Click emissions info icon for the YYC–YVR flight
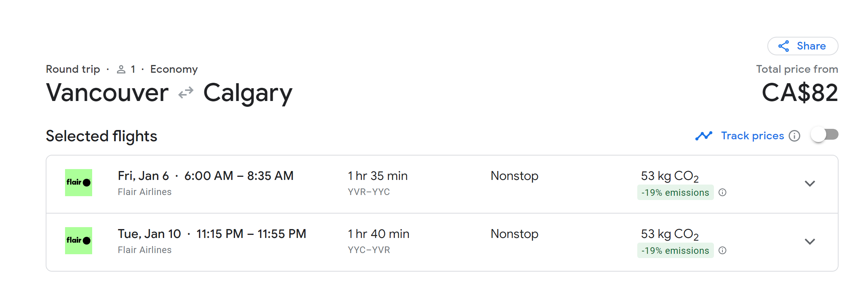The width and height of the screenshot is (868, 284). [722, 251]
